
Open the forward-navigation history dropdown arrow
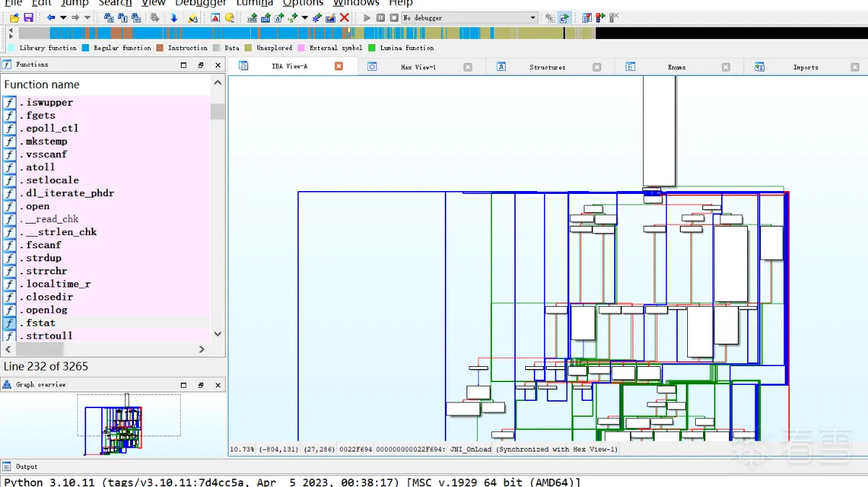pos(88,17)
